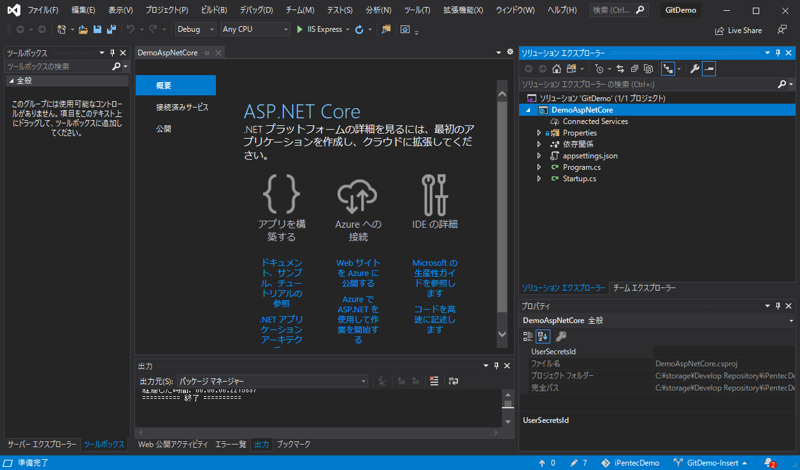Click the Live Share icon
The width and height of the screenshot is (800, 470).
[x=719, y=31]
